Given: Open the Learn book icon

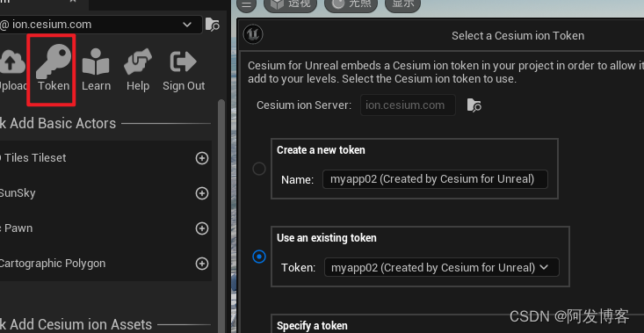Looking at the screenshot, I should (96, 62).
